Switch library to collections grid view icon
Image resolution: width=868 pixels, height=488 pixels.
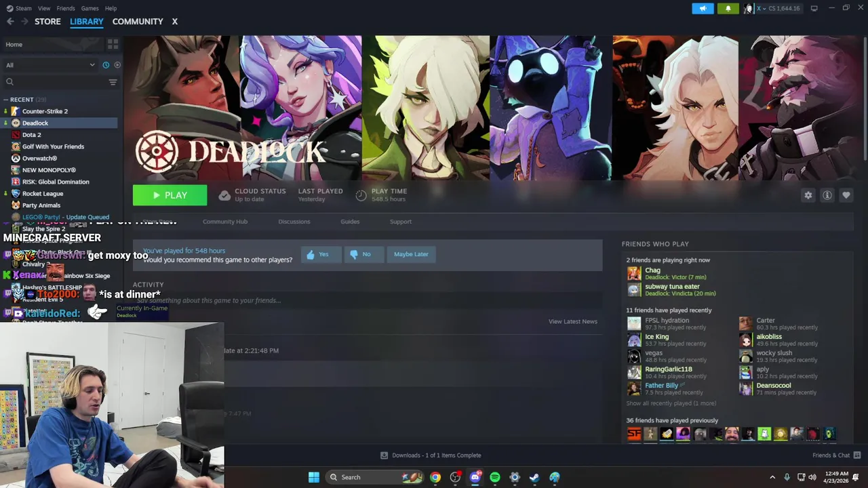[113, 44]
